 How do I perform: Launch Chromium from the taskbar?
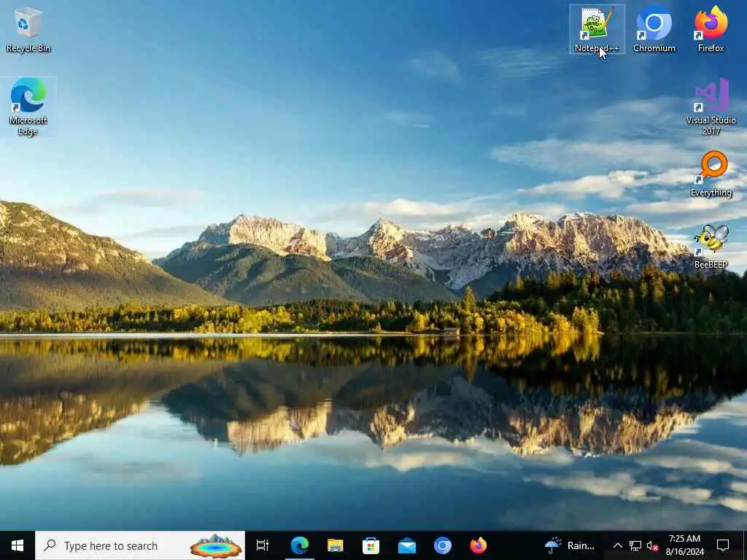pyautogui.click(x=443, y=545)
